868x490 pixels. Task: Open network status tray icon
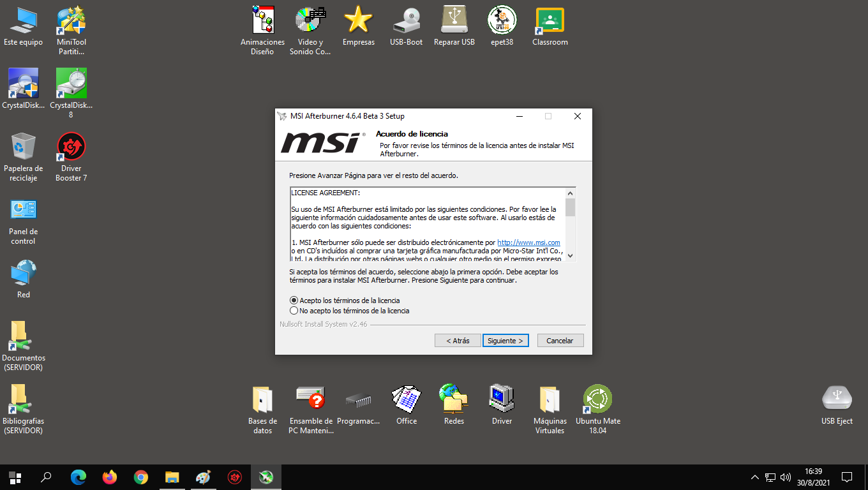tap(770, 477)
